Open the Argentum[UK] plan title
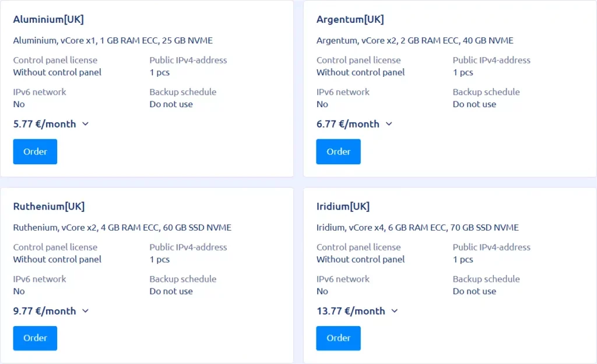 tap(350, 19)
